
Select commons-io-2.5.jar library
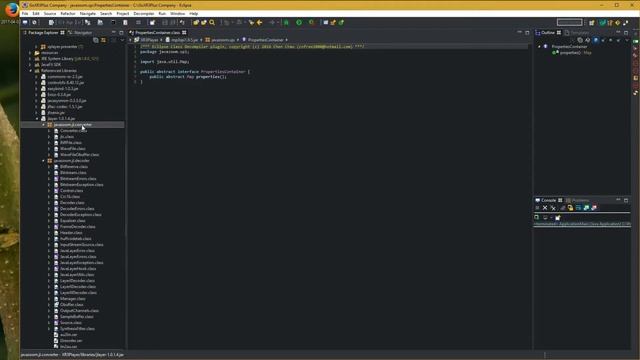(x=65, y=76)
